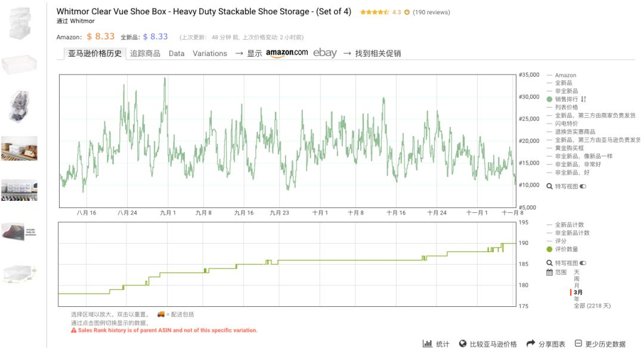
Task: Select the 全部 (2218 天) range
Action: (592, 306)
